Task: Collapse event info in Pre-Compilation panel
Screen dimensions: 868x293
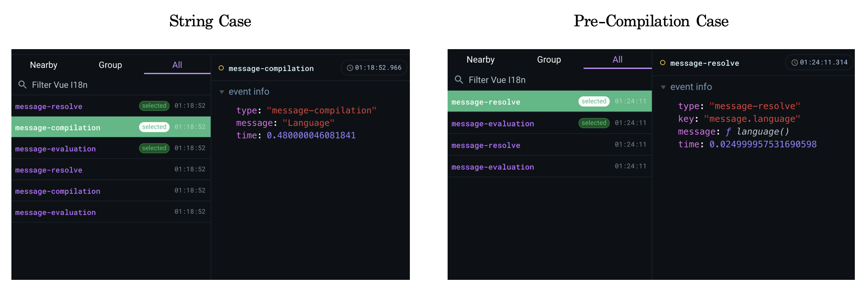Action: [664, 87]
